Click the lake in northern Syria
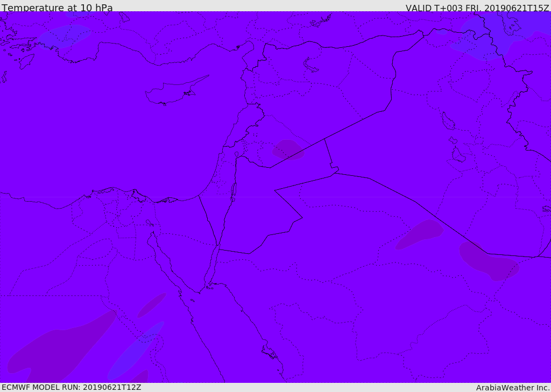This screenshot has width=551, height=392. pyautogui.click(x=310, y=66)
